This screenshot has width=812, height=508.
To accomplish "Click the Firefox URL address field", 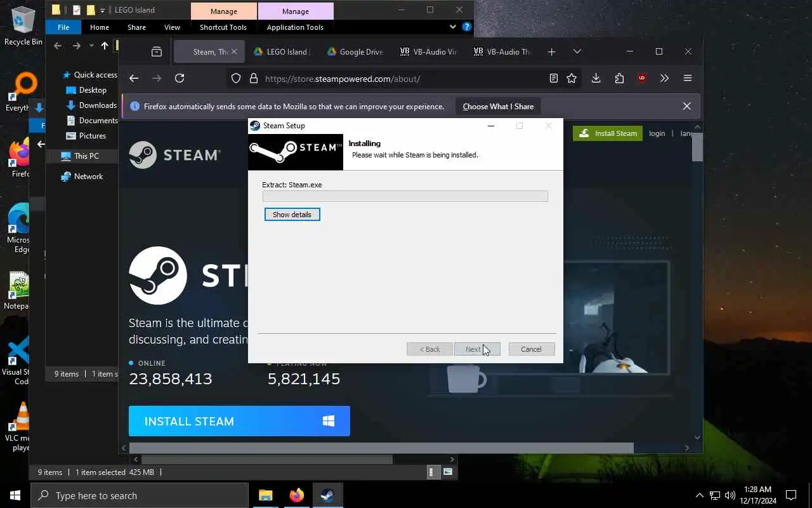I will pos(403,79).
